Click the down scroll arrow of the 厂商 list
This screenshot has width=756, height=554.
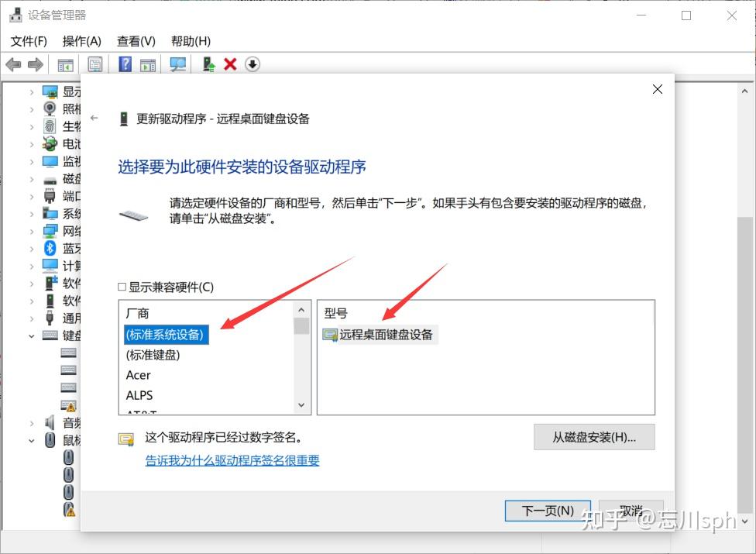301,404
